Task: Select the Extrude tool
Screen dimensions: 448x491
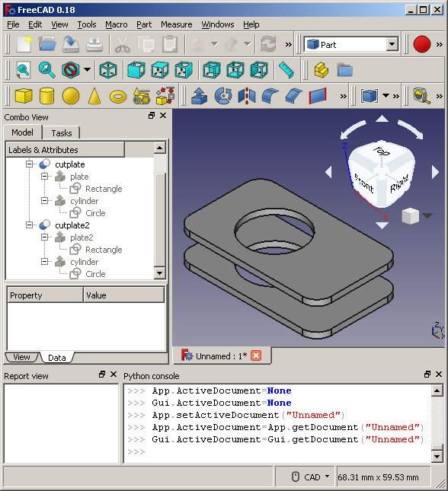Action: 199,96
